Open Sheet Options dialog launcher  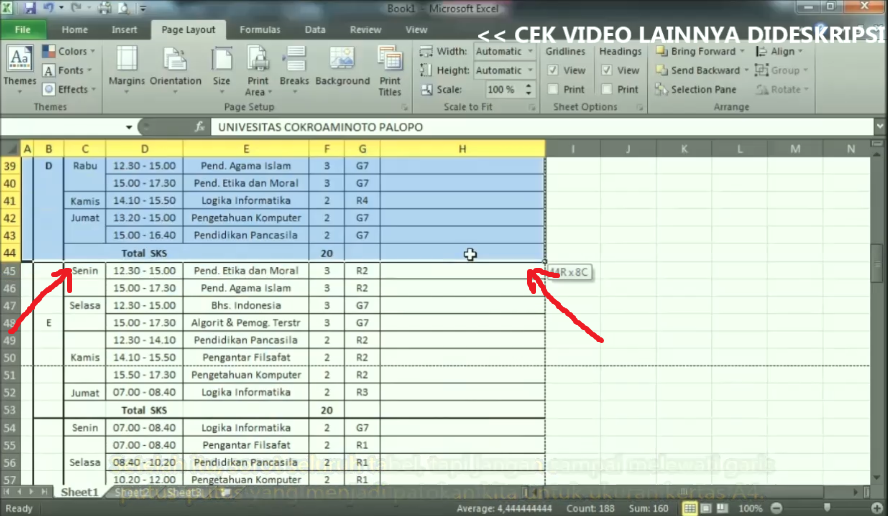(639, 107)
